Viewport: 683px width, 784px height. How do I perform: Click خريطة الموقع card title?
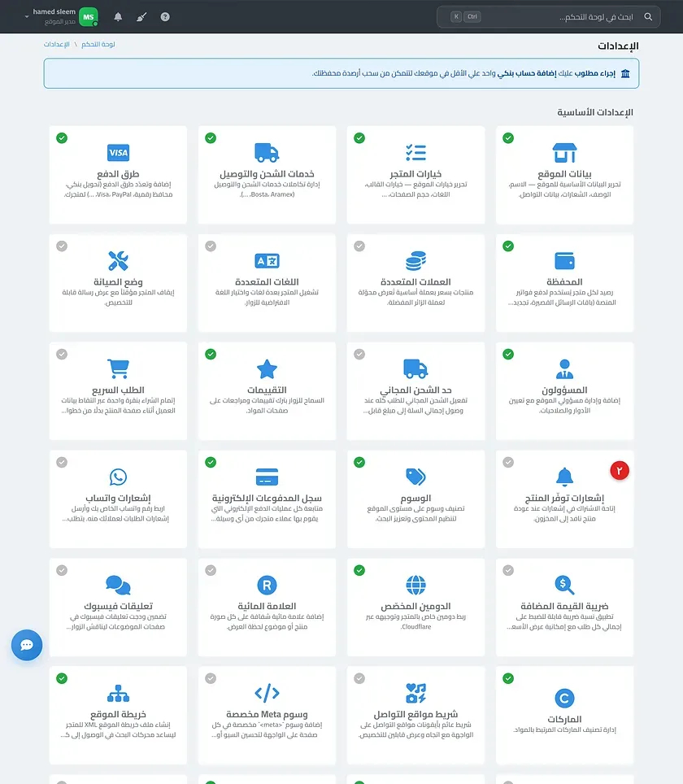(118, 714)
